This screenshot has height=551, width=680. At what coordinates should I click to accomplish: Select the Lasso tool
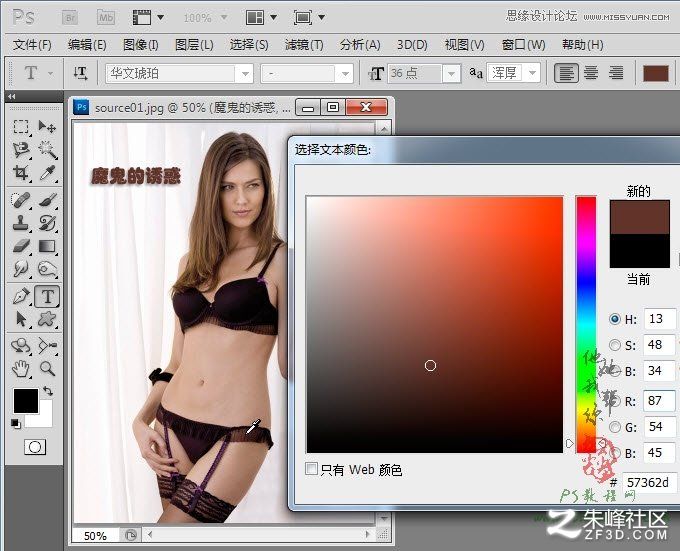click(21, 150)
